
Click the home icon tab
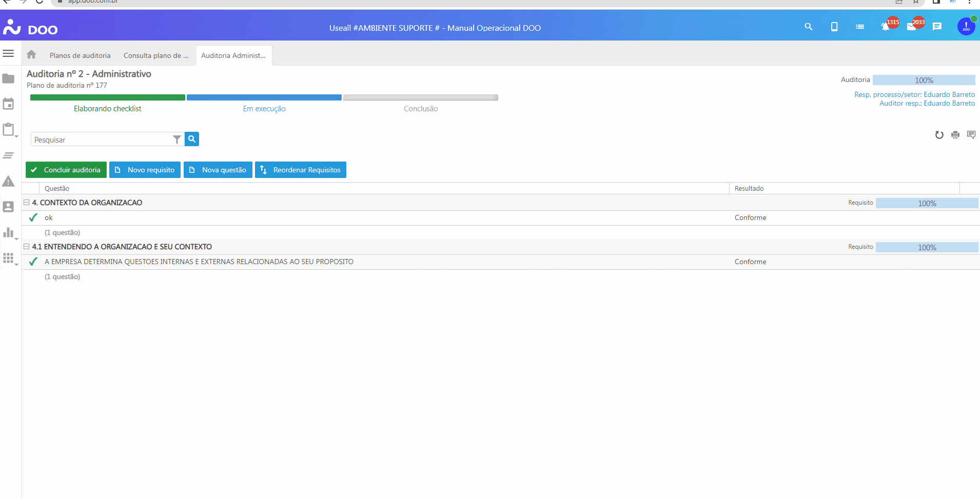[31, 54]
